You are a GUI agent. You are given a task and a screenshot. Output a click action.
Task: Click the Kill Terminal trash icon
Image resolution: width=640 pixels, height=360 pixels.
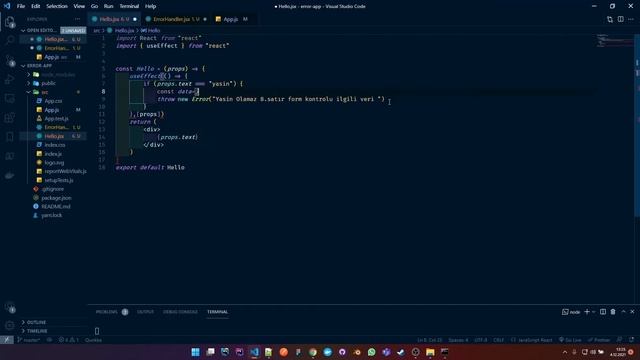613,312
